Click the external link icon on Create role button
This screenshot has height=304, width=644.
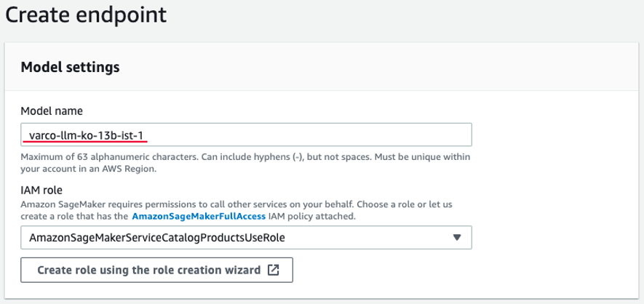click(x=274, y=270)
